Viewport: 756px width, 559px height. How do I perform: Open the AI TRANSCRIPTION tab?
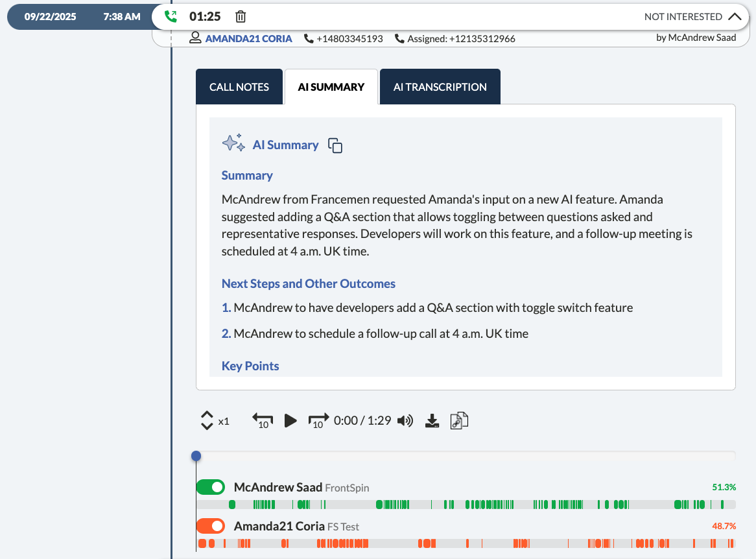point(440,87)
